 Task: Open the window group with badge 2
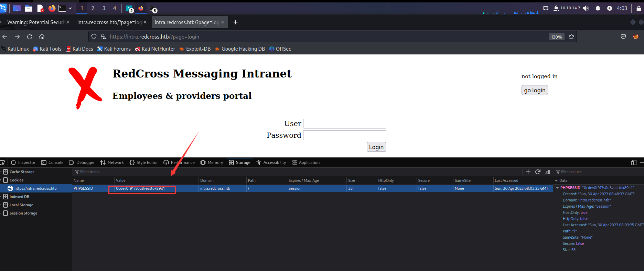130,9
